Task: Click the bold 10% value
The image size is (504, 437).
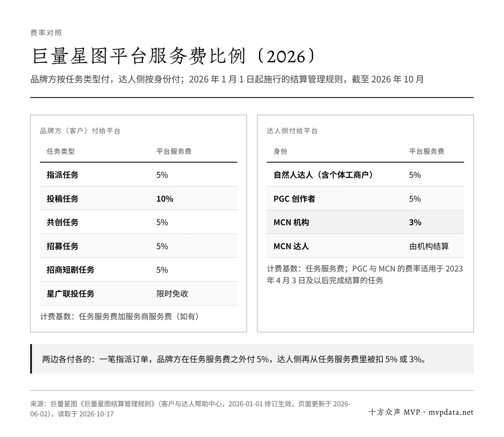Action: coord(165,199)
